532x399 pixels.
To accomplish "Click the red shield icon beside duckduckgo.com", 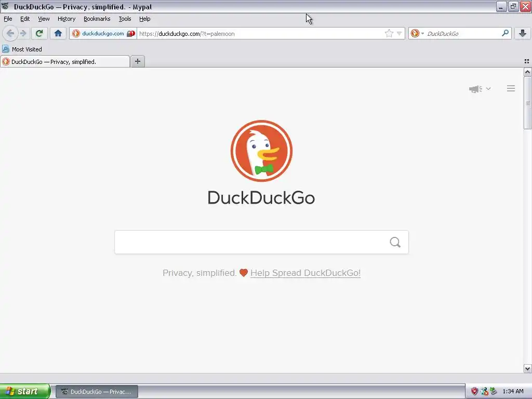I will (131, 34).
